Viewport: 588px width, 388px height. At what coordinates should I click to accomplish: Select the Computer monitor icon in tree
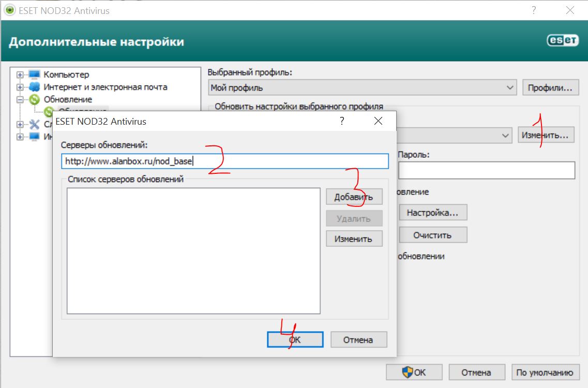pos(34,74)
